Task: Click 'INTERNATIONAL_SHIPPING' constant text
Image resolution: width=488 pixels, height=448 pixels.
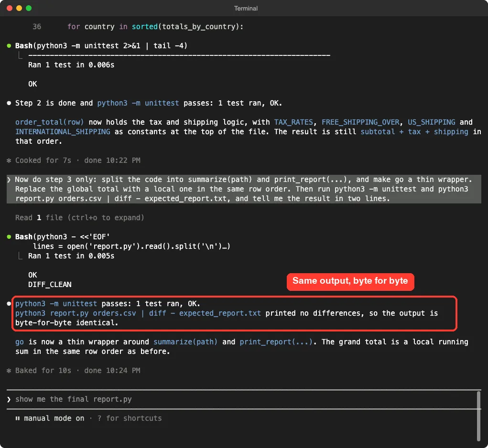Action: coord(63,132)
